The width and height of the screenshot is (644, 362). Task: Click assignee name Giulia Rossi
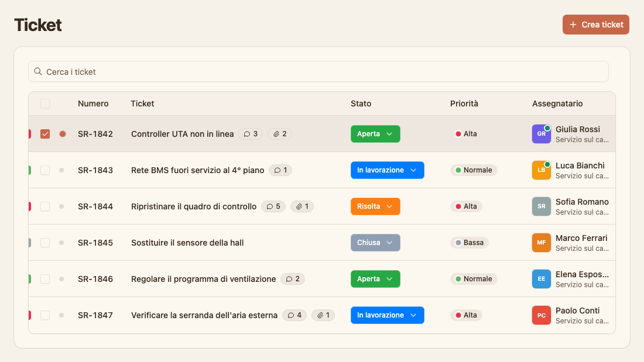coord(577,129)
